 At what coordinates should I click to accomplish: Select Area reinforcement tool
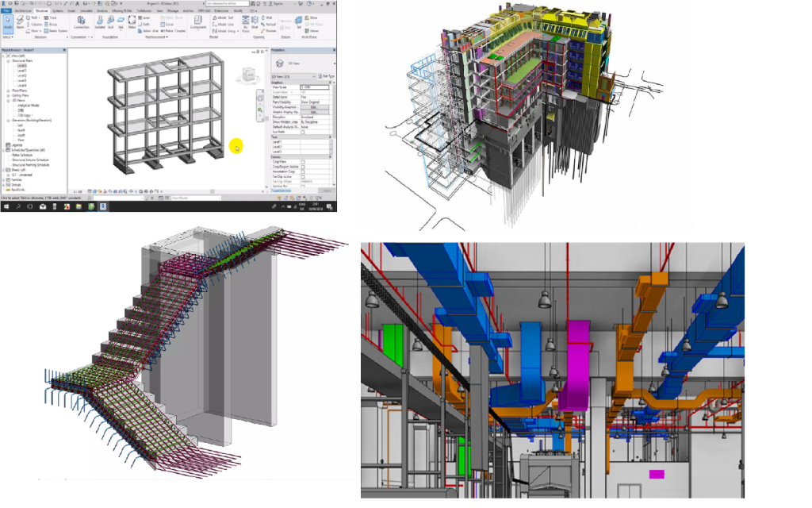pos(144,17)
